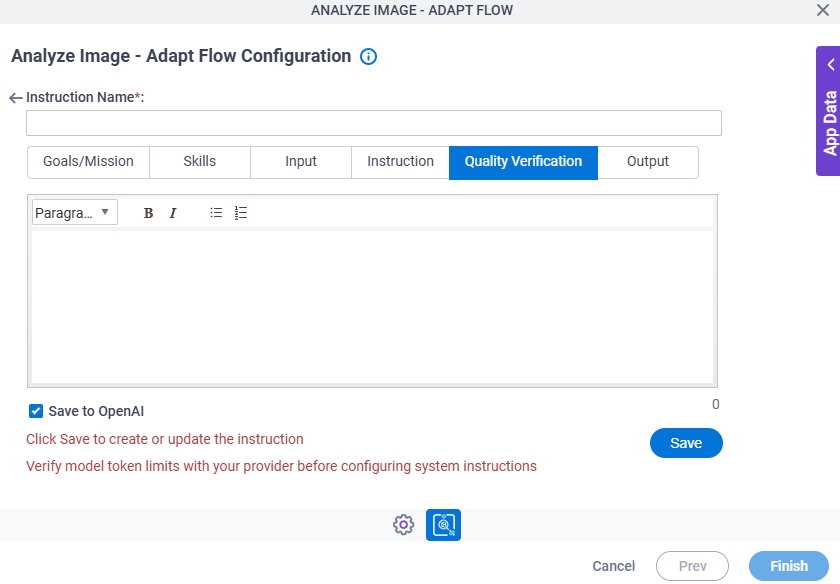
Task: Select the Quality Verification tab
Action: 523,162
